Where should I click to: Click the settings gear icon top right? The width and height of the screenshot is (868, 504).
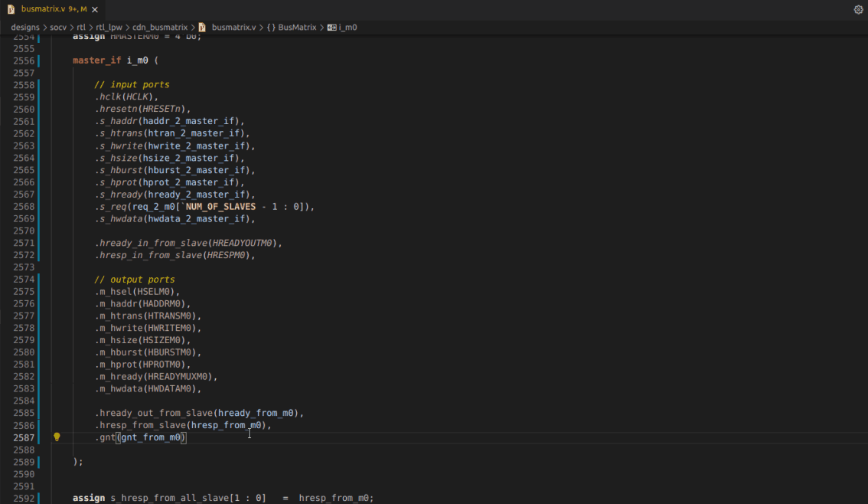tap(858, 8)
